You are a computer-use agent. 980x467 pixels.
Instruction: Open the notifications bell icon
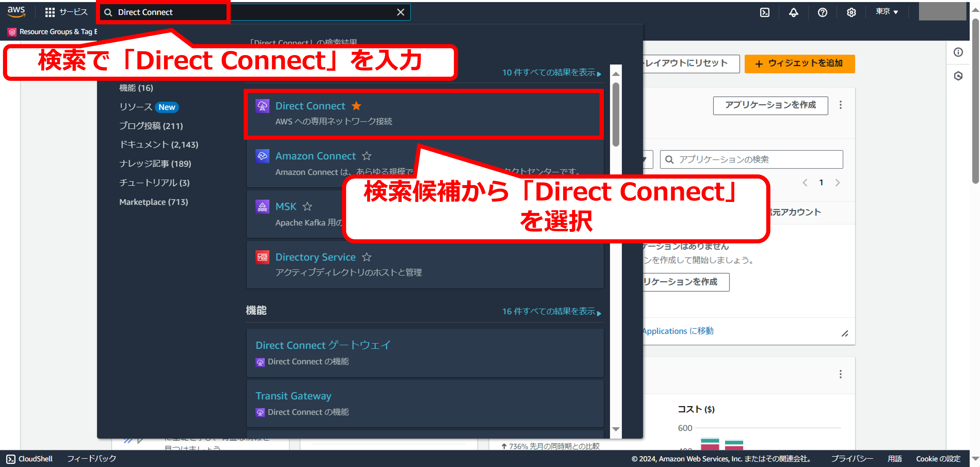[793, 12]
